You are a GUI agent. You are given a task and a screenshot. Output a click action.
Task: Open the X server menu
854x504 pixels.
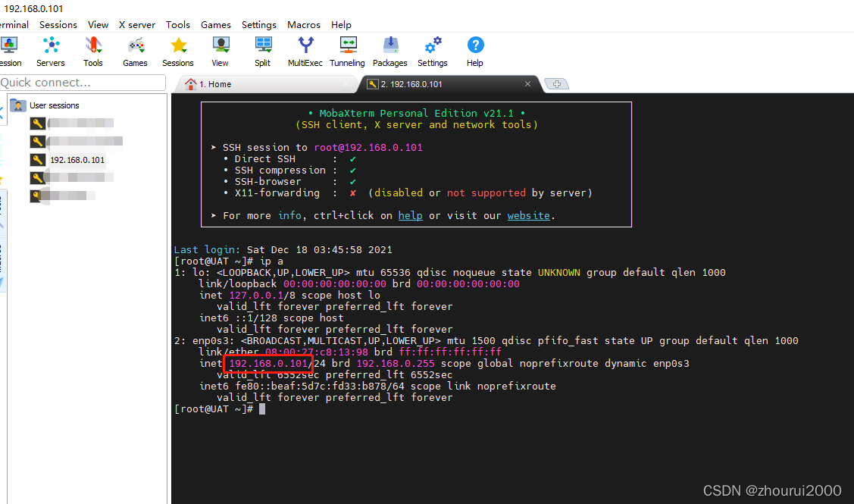(137, 24)
